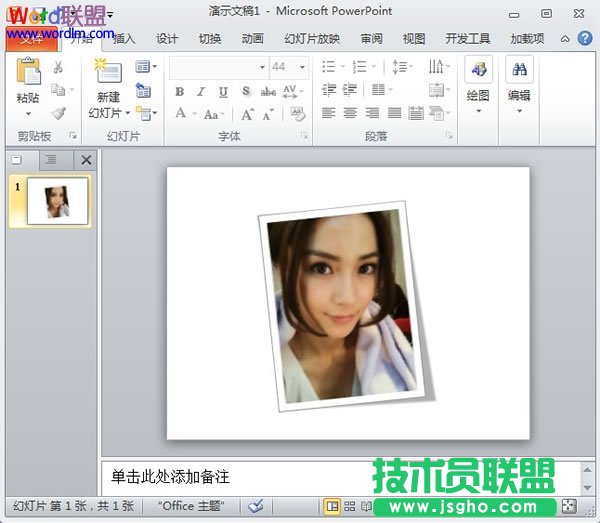Toggle Italic formatting
Viewport: 600px width, 523px height.
click(200, 91)
